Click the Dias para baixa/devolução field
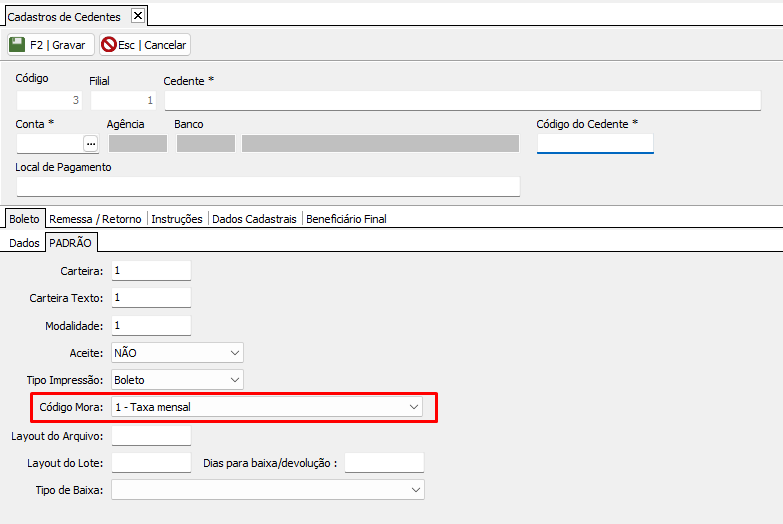Image resolution: width=783 pixels, height=524 pixels. point(384,463)
